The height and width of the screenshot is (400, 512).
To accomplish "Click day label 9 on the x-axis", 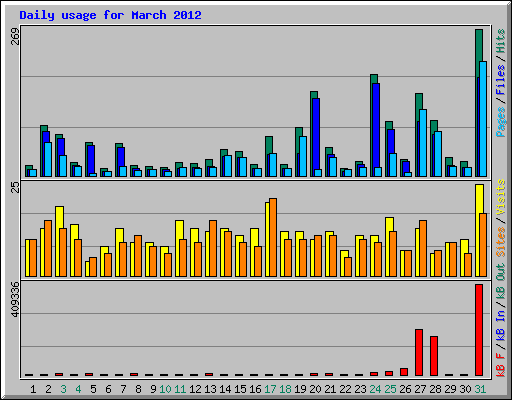I will click(x=153, y=389).
